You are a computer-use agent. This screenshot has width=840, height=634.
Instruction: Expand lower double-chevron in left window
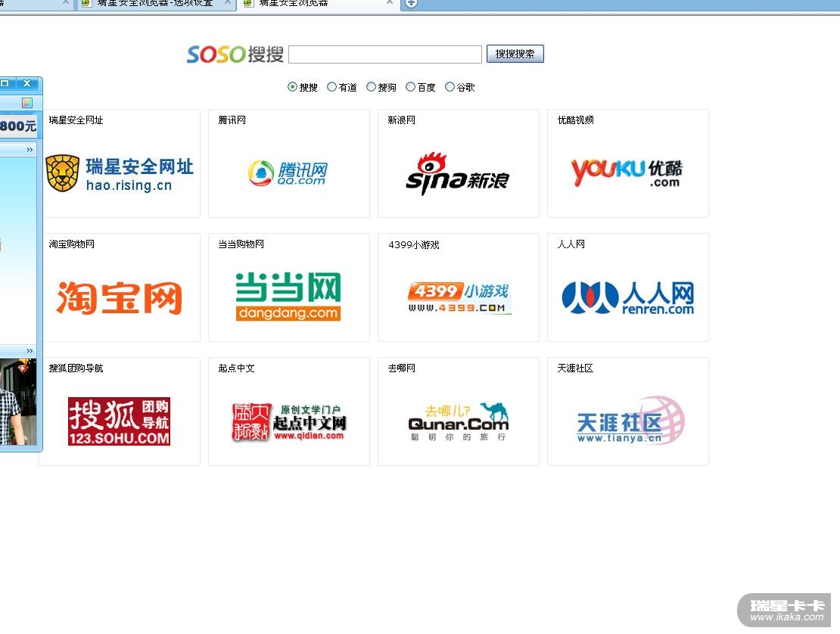pyautogui.click(x=30, y=351)
